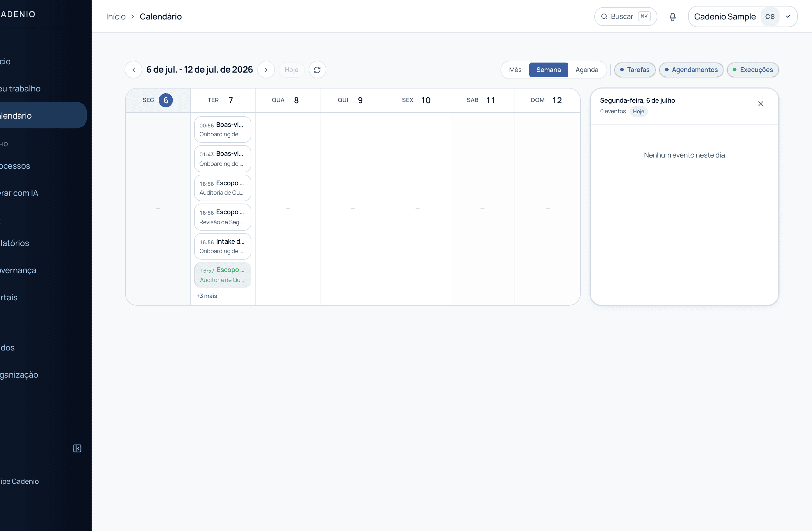812x531 pixels.
Task: Select the Semana view tab
Action: (548, 70)
